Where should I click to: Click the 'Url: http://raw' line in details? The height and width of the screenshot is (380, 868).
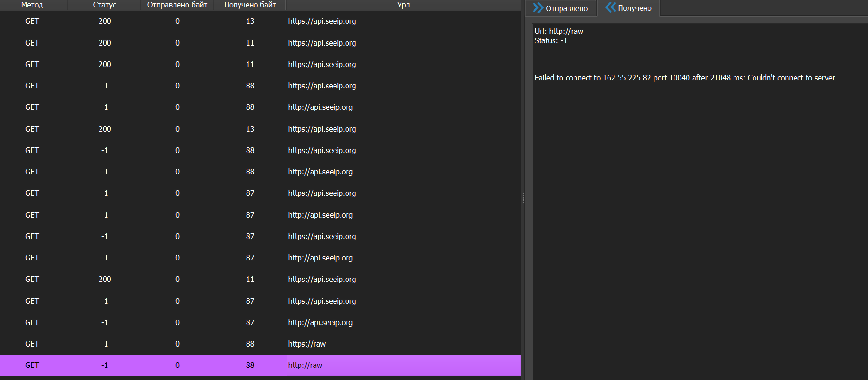559,31
